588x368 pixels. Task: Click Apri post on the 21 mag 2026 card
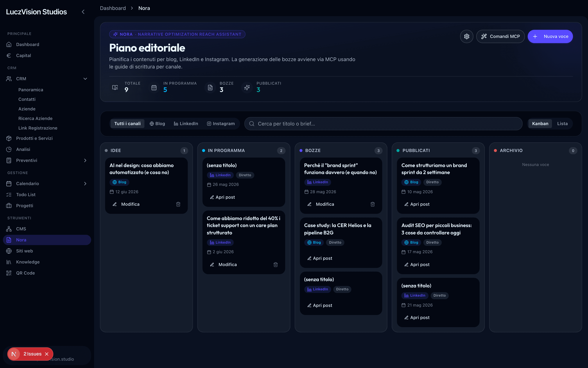417,318
